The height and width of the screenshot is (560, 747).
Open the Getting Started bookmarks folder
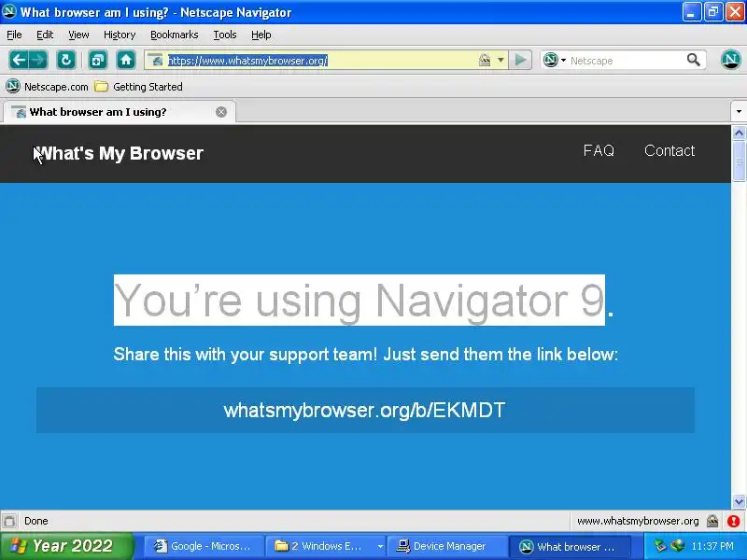(138, 87)
